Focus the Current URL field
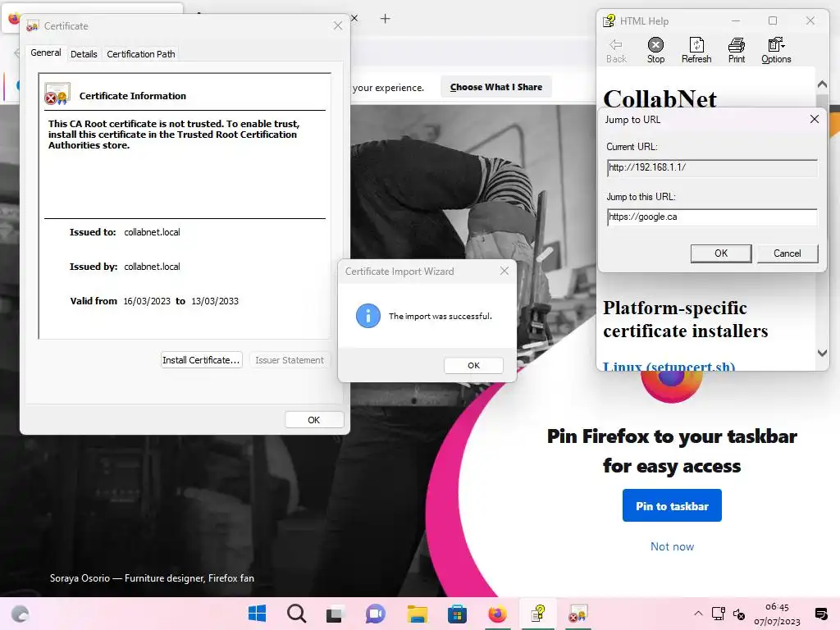 [x=712, y=167]
